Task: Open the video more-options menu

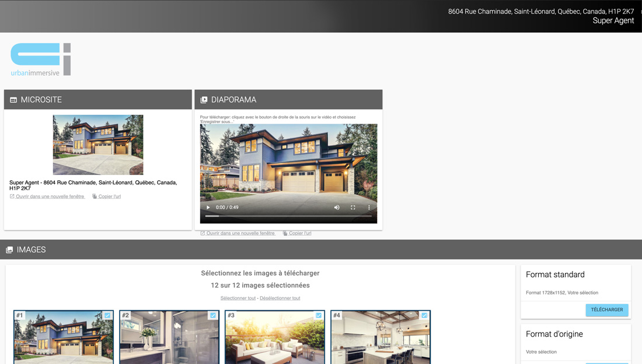Action: point(369,208)
